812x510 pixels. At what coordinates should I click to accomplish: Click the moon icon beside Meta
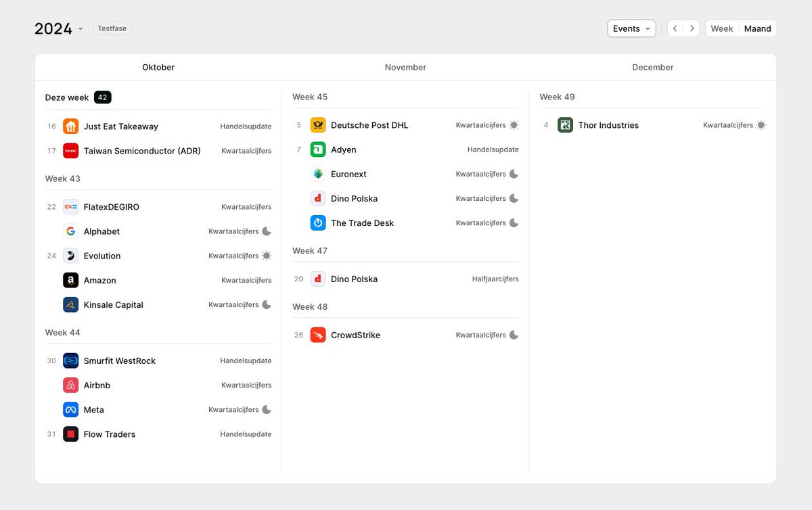point(267,410)
